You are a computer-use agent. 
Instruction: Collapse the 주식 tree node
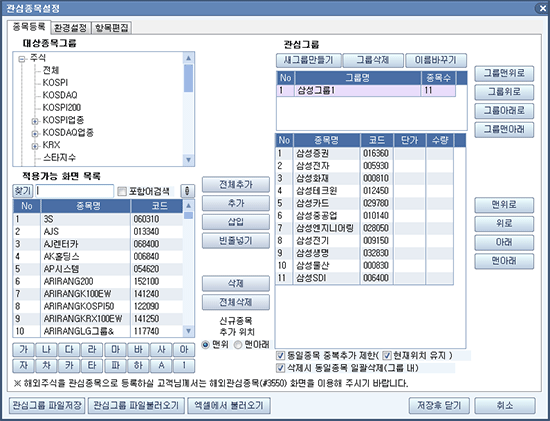(x=22, y=59)
